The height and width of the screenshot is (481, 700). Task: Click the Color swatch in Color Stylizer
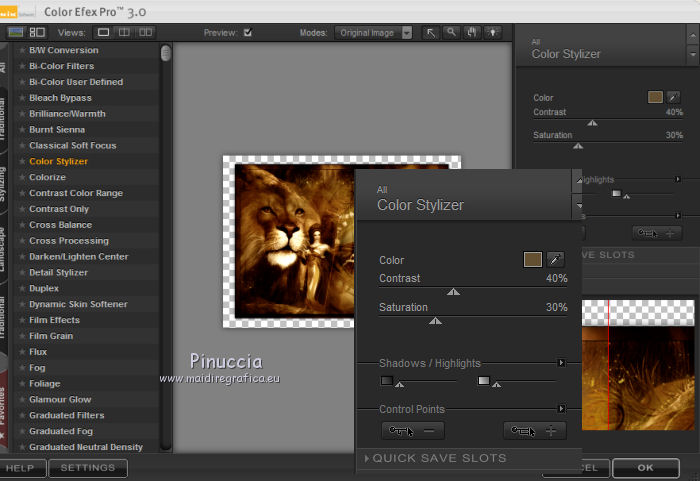coord(533,260)
